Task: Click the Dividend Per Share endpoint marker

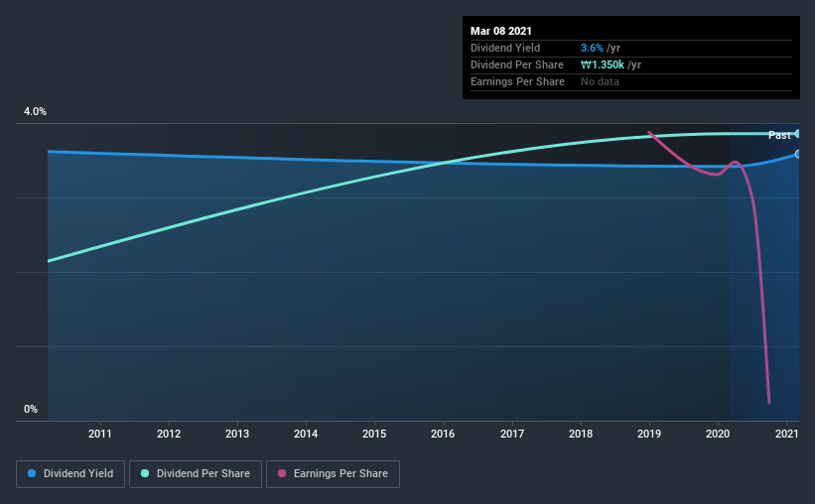Action: (x=798, y=134)
